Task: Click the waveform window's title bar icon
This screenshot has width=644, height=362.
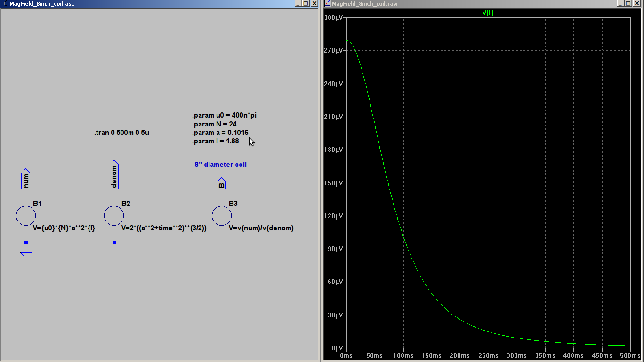Action: pyautogui.click(x=328, y=4)
